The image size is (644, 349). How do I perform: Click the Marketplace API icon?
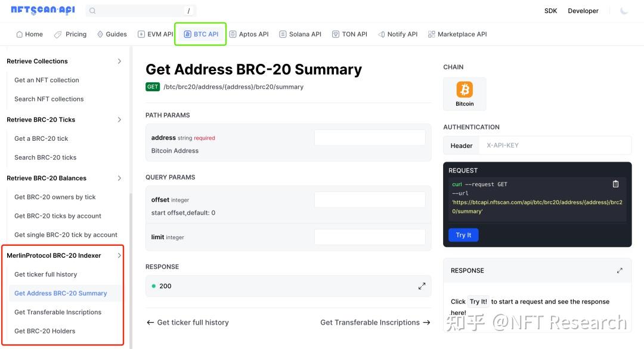point(431,34)
